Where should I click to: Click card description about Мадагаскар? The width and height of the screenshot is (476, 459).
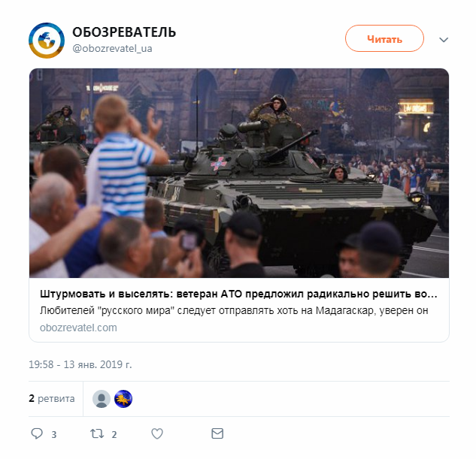(x=234, y=311)
